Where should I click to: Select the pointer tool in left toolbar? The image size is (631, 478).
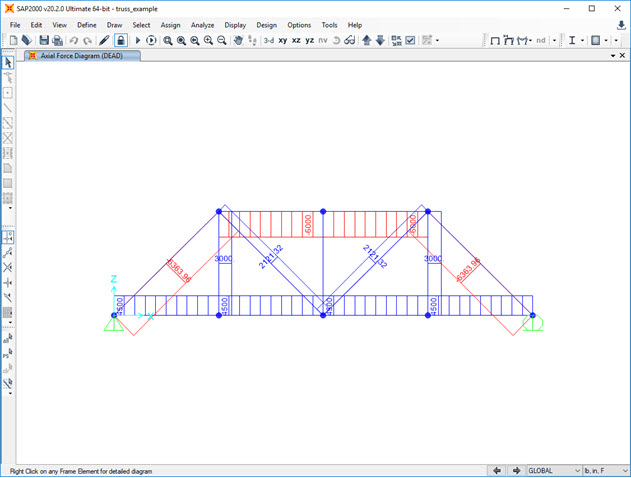[x=8, y=63]
